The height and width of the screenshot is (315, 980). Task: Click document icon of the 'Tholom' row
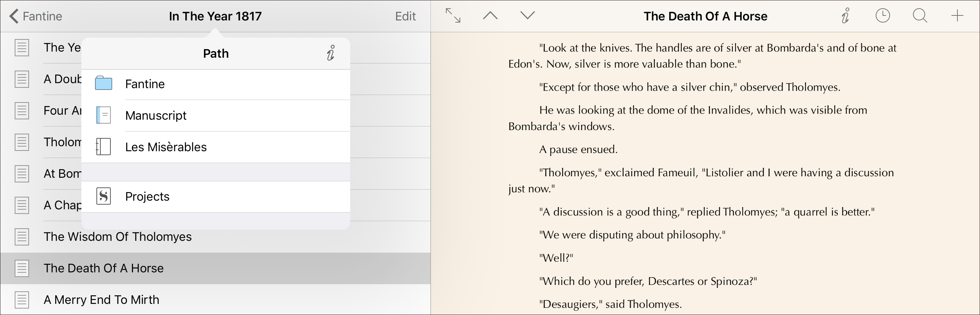click(x=22, y=143)
